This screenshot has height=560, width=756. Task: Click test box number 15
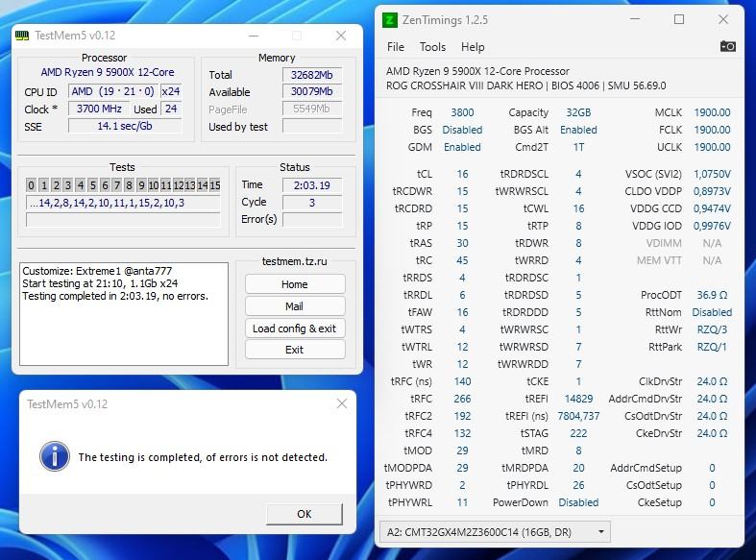(214, 185)
